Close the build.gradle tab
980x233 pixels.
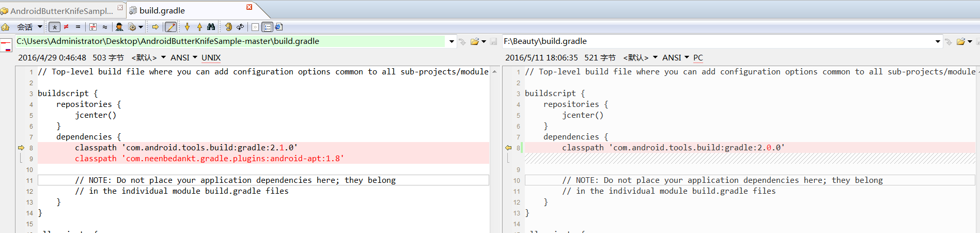point(250,7)
